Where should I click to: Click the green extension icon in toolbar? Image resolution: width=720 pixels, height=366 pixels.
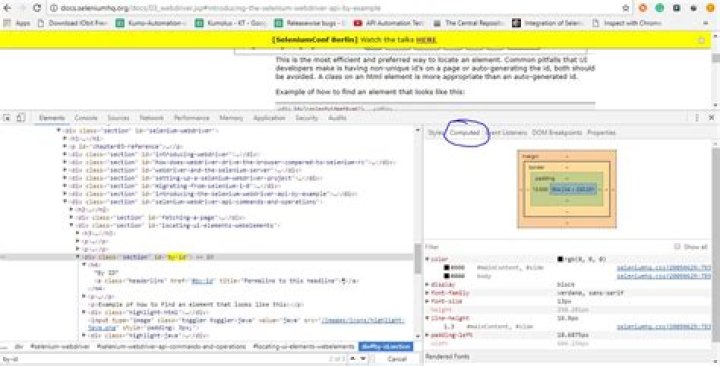(x=659, y=8)
